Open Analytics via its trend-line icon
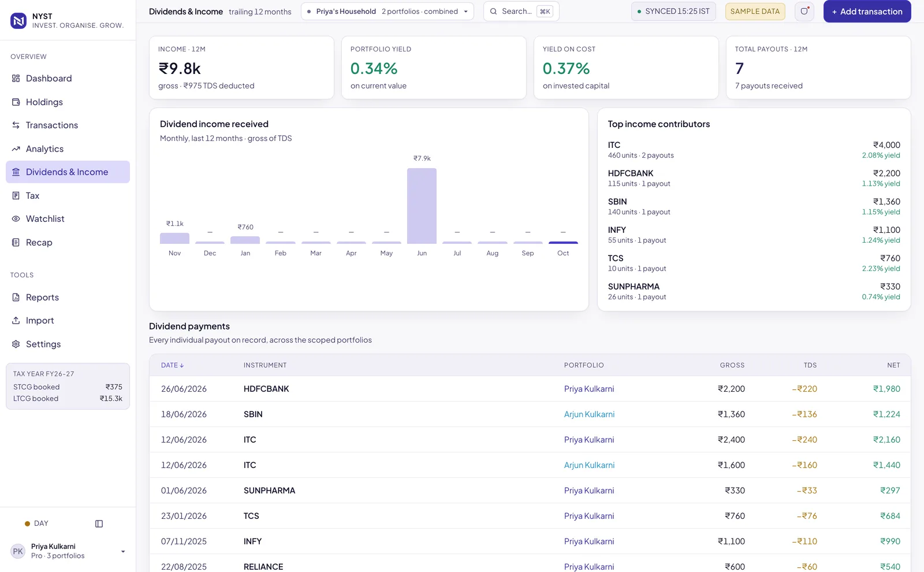 (16, 149)
